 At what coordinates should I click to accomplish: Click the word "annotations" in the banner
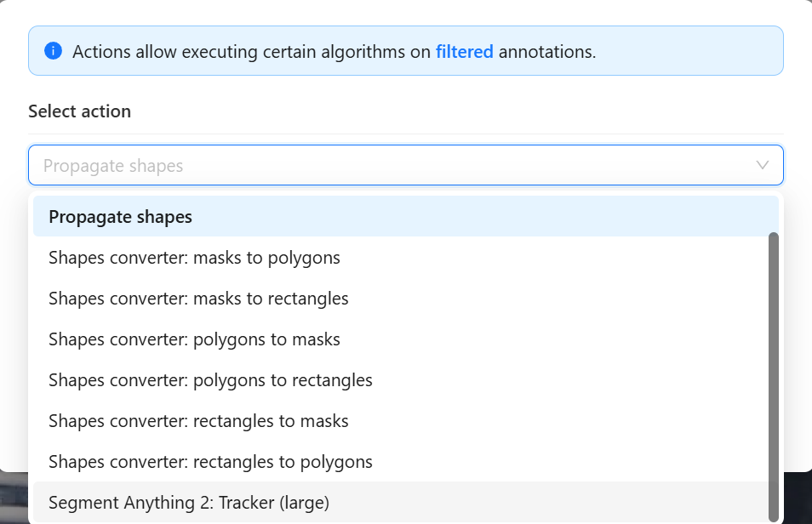pyautogui.click(x=546, y=52)
